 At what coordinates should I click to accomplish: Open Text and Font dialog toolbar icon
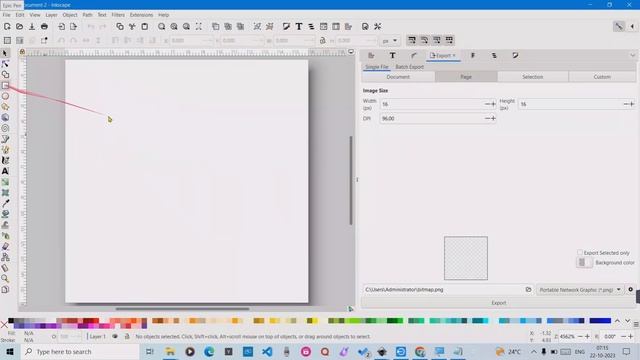click(x=299, y=27)
